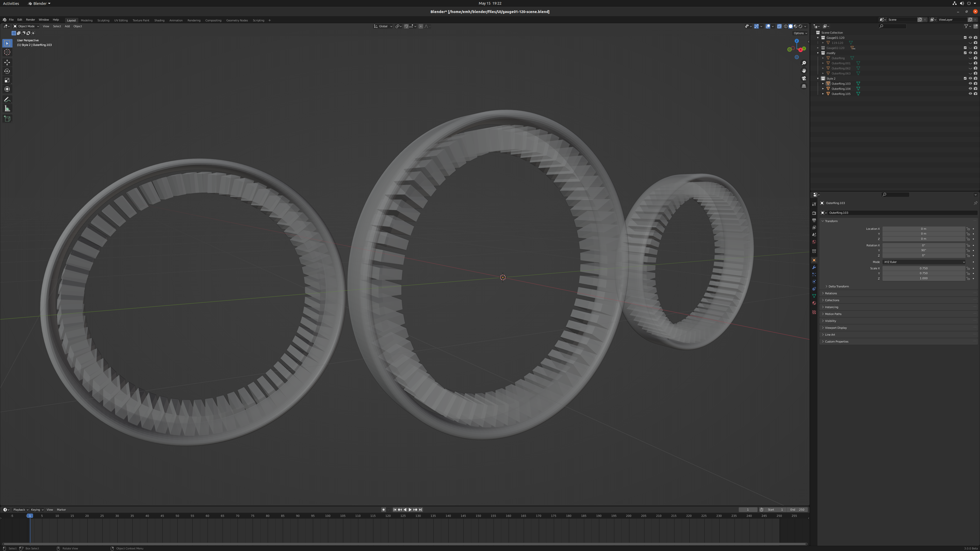Viewport: 980px width, 551px height.
Task: Switch to the Geometry Nodes workspace tab
Action: pos(237,20)
